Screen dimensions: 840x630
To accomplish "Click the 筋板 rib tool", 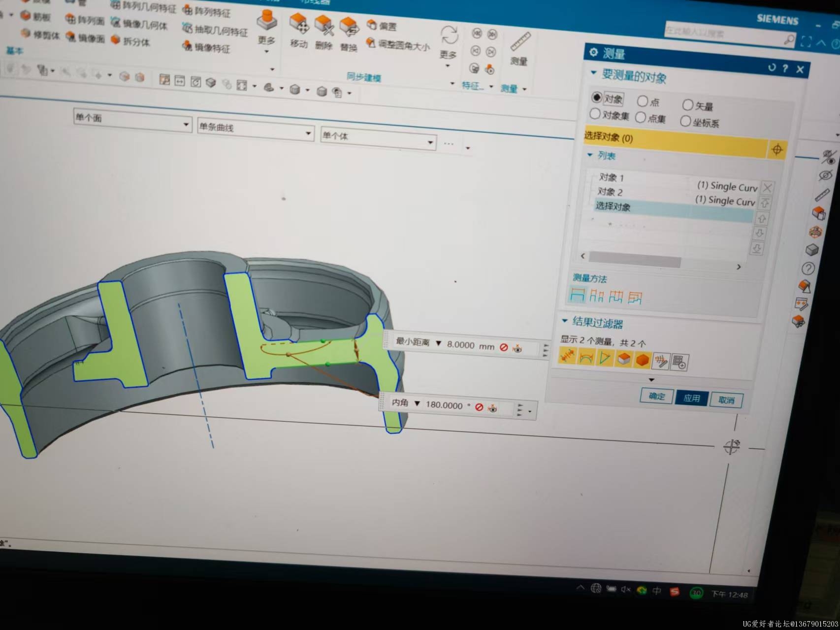I will pyautogui.click(x=35, y=16).
